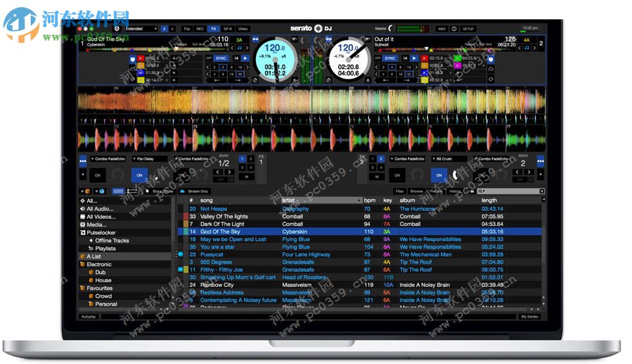Toggle SYNC on the left deck
The image size is (632, 364).
221,59
